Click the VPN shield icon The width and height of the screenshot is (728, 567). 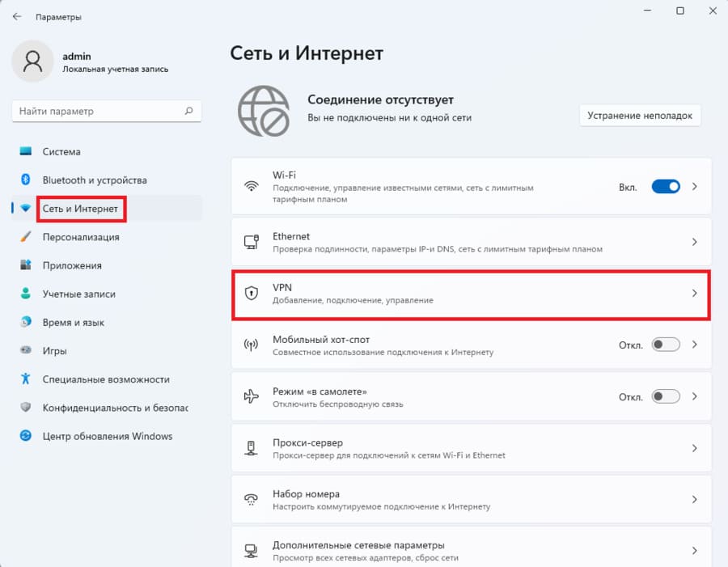(x=252, y=293)
